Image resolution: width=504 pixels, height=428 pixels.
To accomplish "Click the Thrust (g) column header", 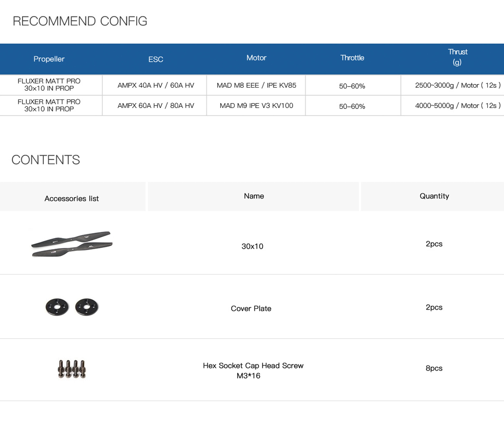I will tap(457, 57).
